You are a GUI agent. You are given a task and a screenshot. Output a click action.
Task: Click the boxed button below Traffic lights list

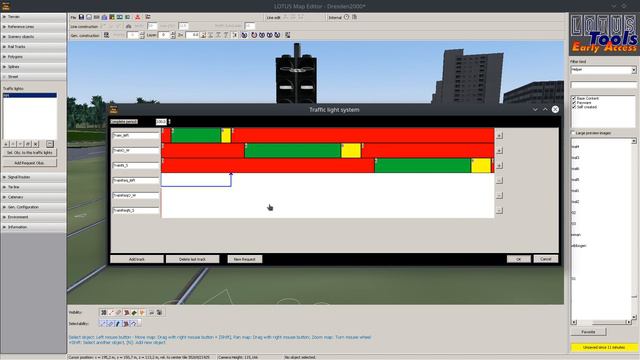pos(50,144)
